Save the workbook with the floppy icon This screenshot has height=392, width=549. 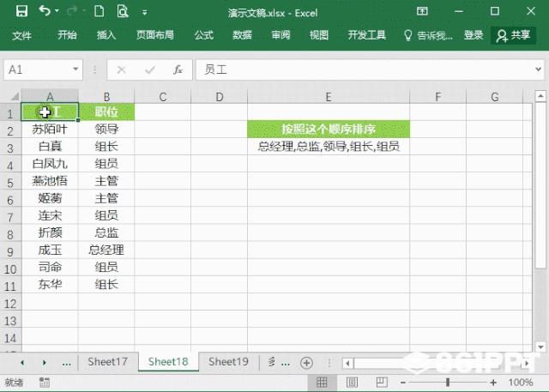21,11
